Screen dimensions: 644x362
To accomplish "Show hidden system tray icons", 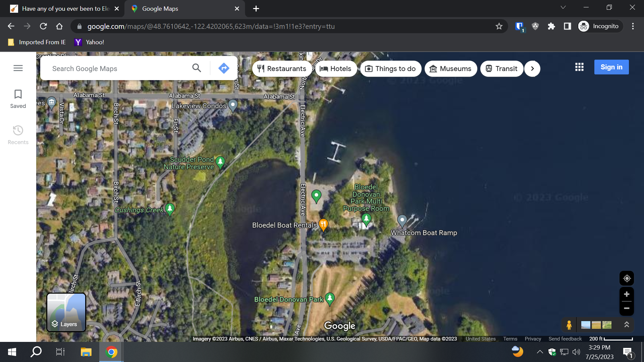I will [x=540, y=352].
